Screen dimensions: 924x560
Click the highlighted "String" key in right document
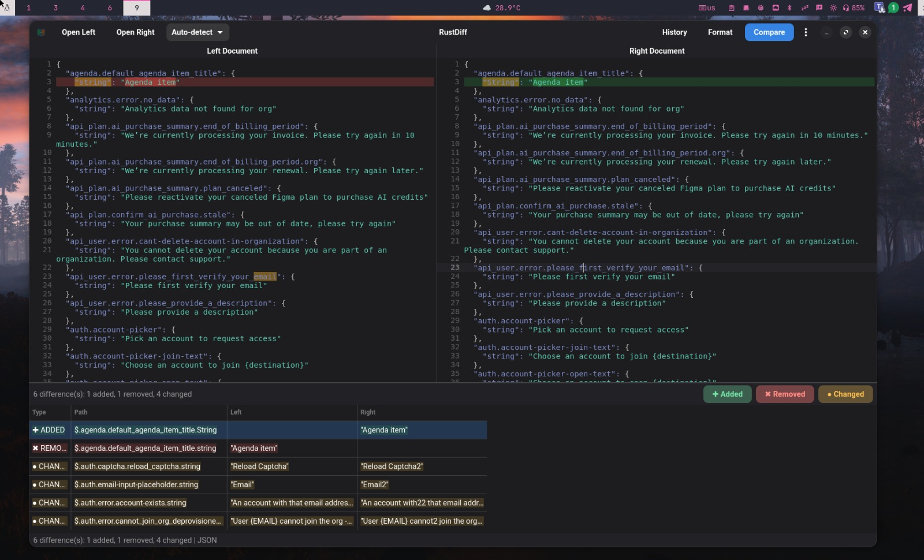click(x=501, y=83)
